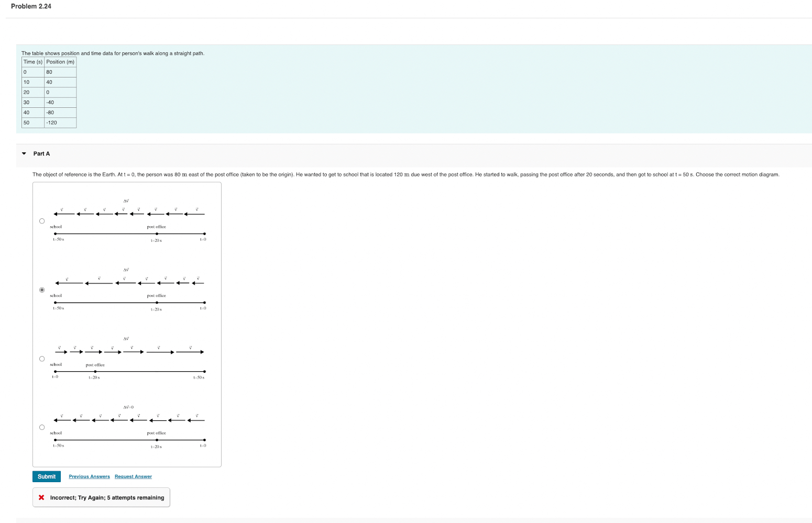Select the fourth motion diagram answer option
Image resolution: width=812 pixels, height=523 pixels.
click(41, 427)
